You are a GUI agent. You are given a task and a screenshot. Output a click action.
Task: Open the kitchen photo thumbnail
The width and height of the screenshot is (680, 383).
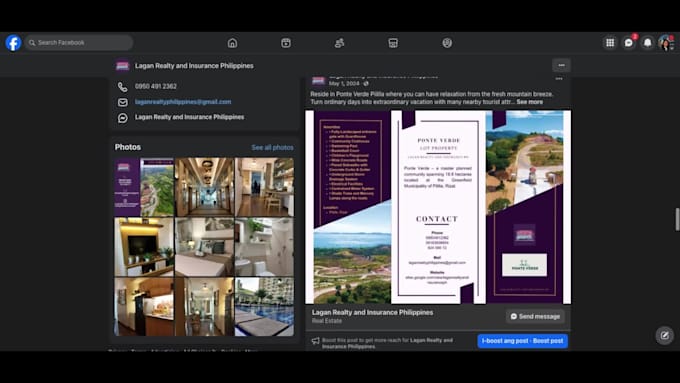[144, 307]
